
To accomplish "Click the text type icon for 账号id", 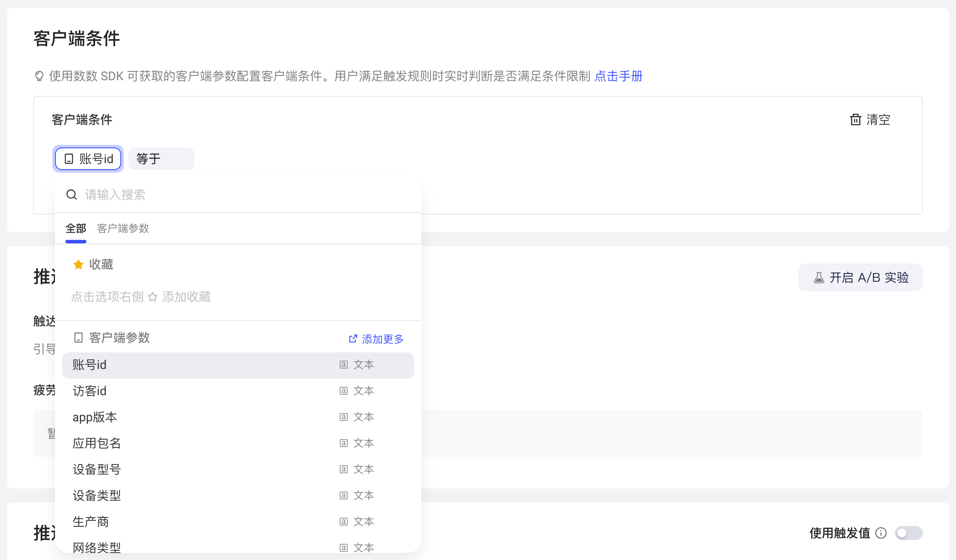I will pos(344,365).
